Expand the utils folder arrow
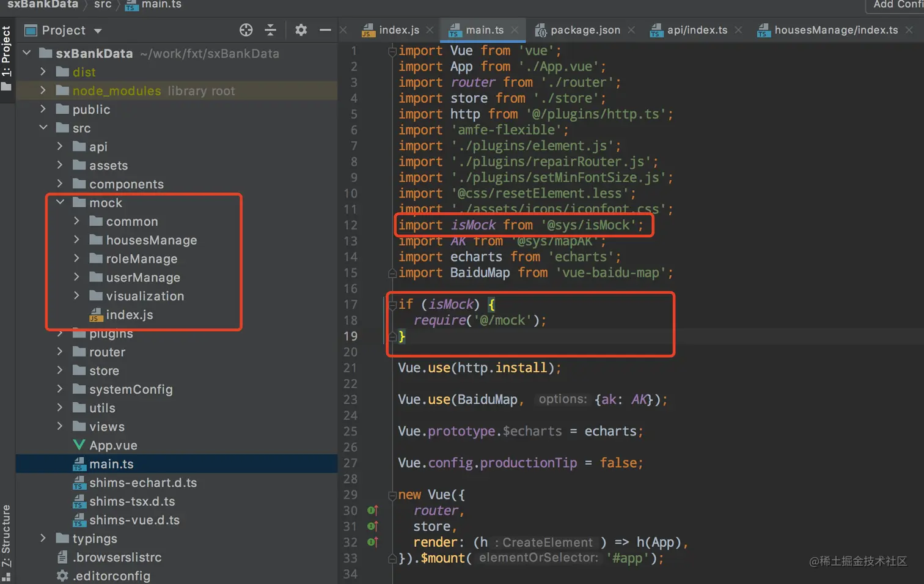 click(59, 407)
